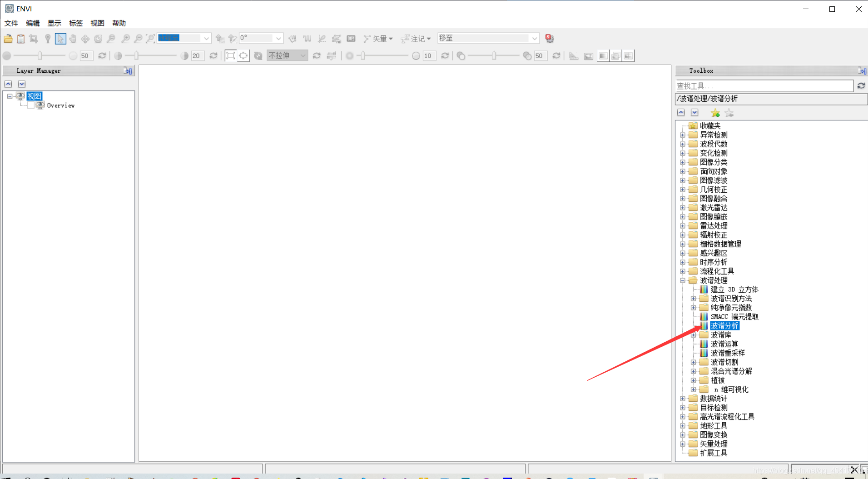This screenshot has width=868, height=479.
Task: Choose the Pan hand tool
Action: [x=73, y=39]
